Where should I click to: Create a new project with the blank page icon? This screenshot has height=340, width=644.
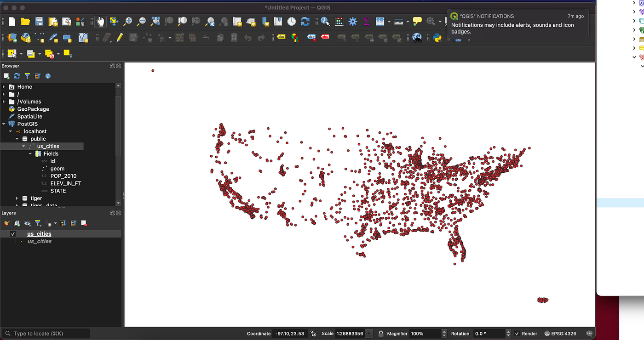[12, 22]
